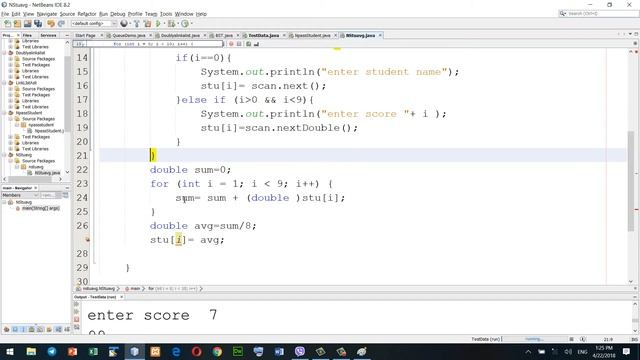The width and height of the screenshot is (640, 360).
Task: Switch to the Services panel tab
Action: (48, 36)
